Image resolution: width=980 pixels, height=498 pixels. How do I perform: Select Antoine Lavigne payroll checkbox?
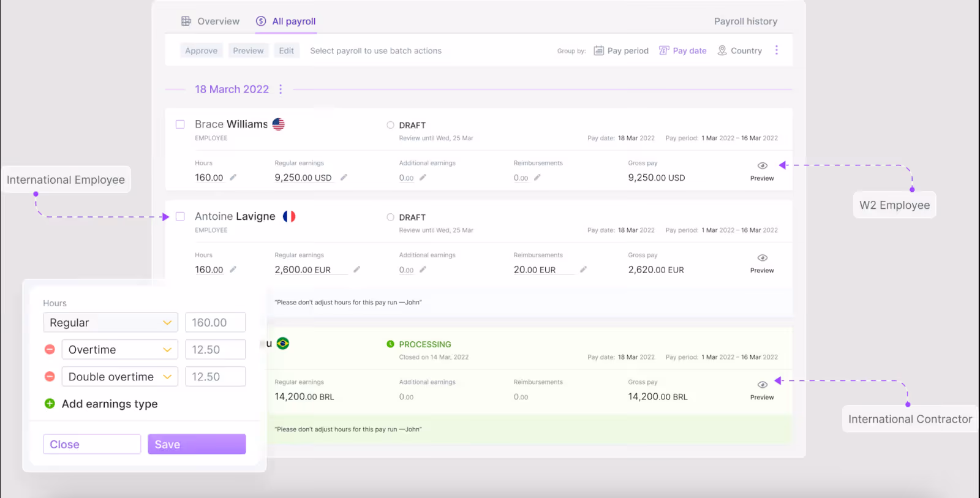click(180, 216)
